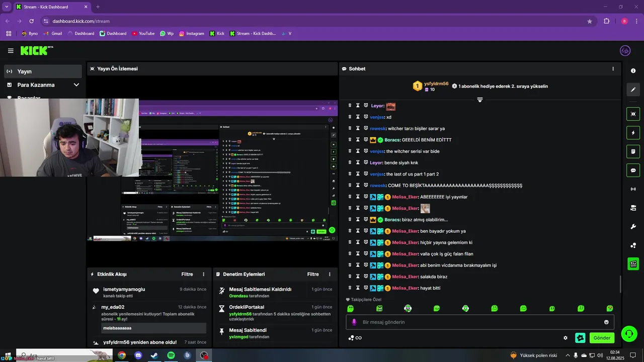
Task: Select the 'Stream - Kick Dashboard' browser tab
Action: (x=51, y=7)
